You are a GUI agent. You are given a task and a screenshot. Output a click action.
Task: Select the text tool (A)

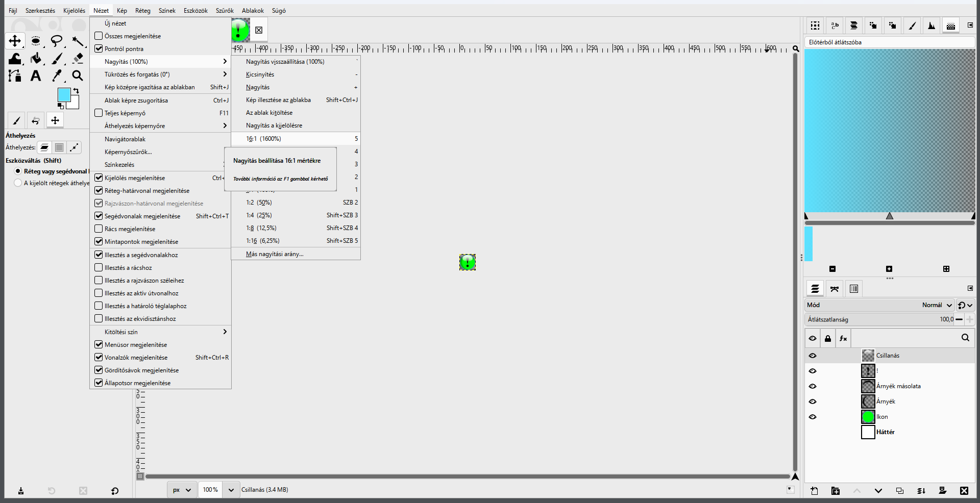(36, 76)
